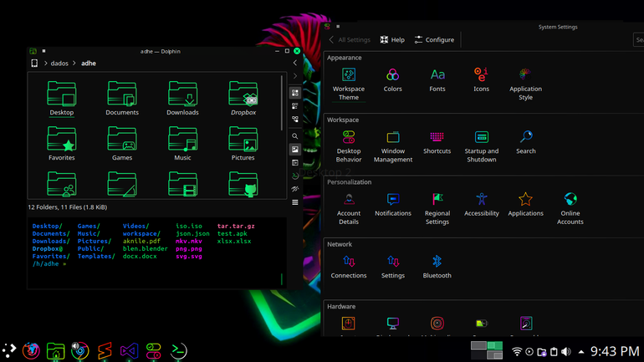Switch to icons view mode in Dolphin

pos(295,93)
